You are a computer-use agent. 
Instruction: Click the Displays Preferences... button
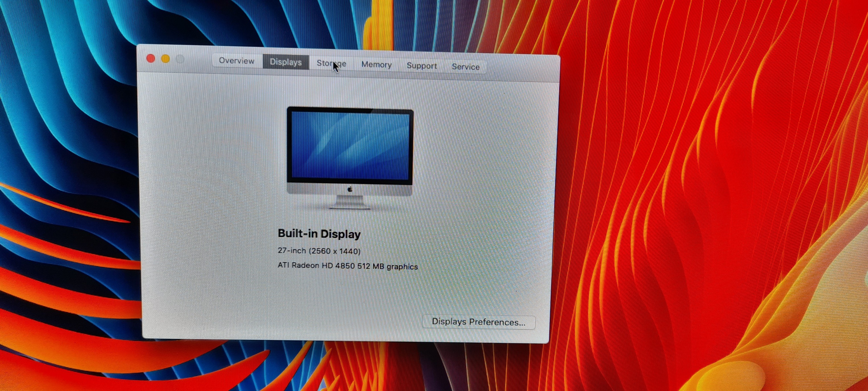pyautogui.click(x=479, y=322)
